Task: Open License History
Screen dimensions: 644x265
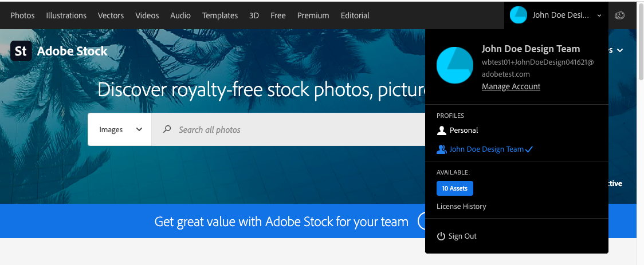Action: pos(461,206)
